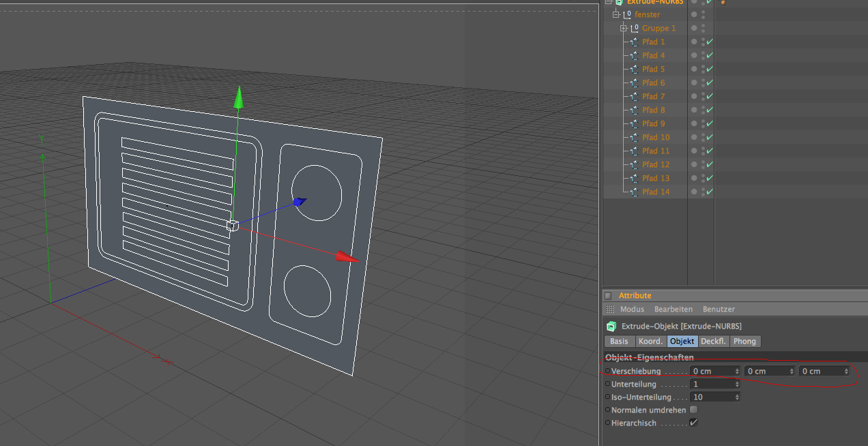This screenshot has width=868, height=446.
Task: Click the spline icon of Pfad 4
Action: (x=634, y=55)
